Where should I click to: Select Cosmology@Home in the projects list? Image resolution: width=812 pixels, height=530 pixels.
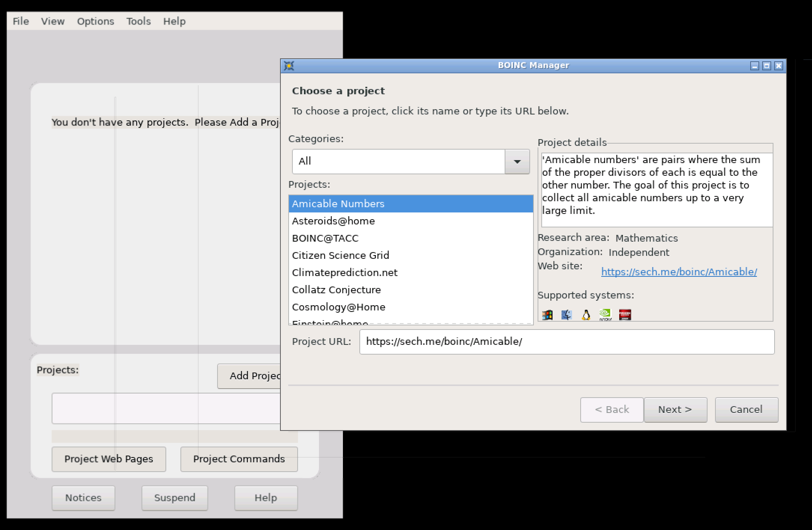click(411, 307)
